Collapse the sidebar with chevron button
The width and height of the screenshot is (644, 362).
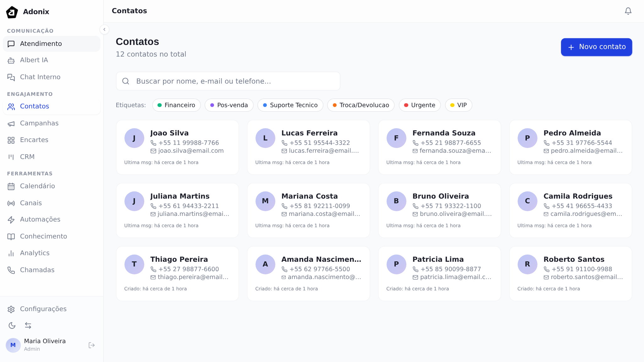[x=104, y=30]
